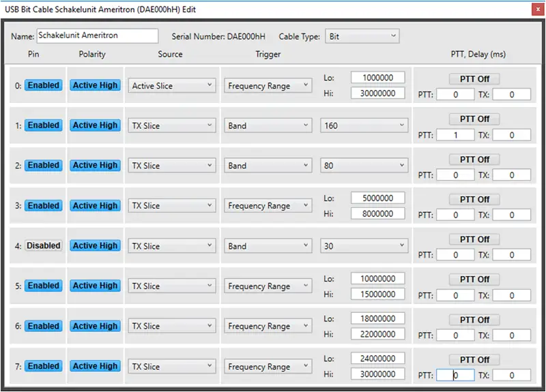
Task: Click pin 0 Lo field 1000000
Action: [378, 78]
